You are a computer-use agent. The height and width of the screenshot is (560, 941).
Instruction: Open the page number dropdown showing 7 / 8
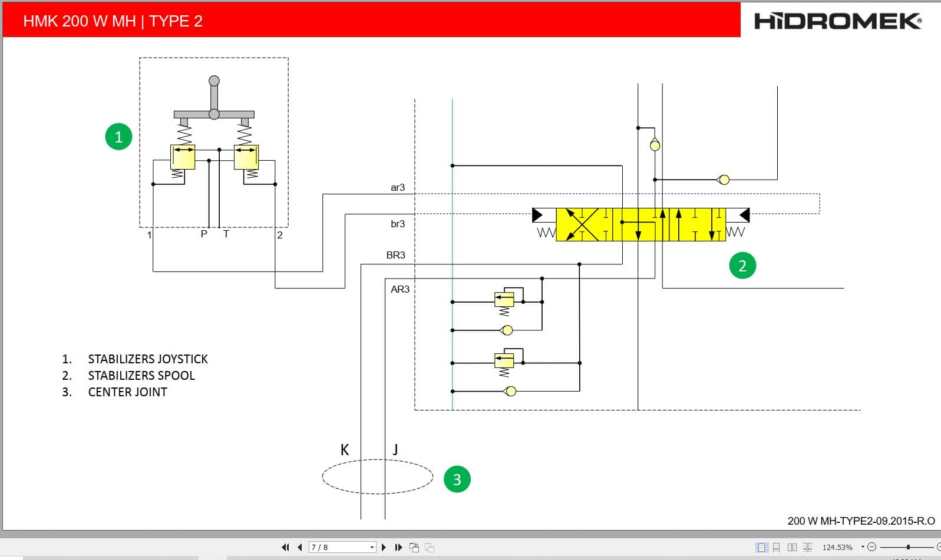pos(372,547)
